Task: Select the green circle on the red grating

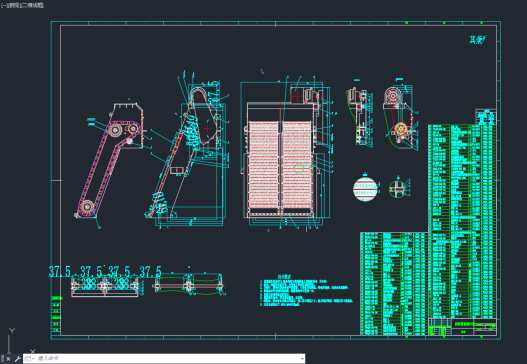Action: pos(298,168)
